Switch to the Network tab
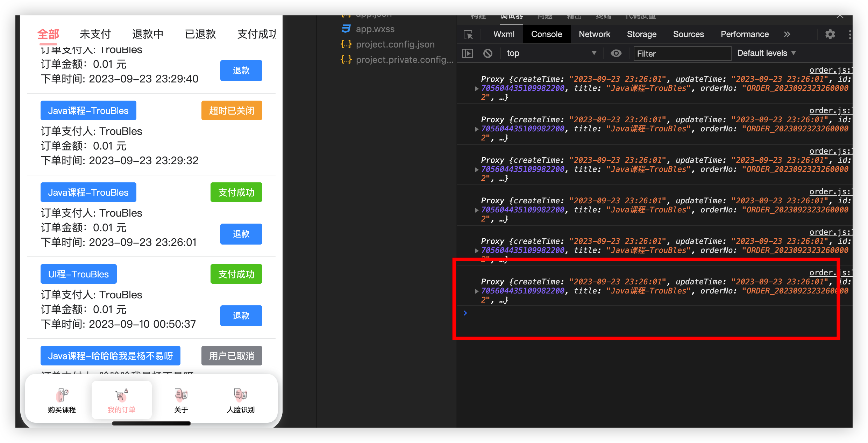 [x=594, y=34]
